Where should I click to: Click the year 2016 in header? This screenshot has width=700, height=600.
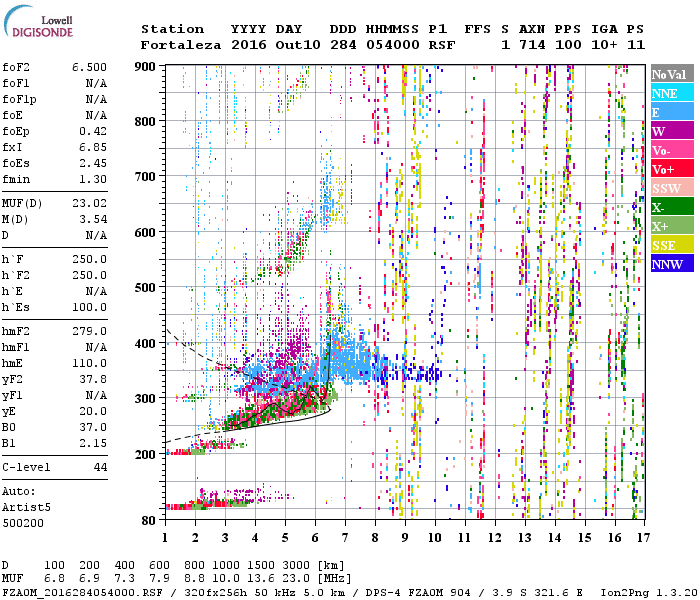tap(249, 45)
